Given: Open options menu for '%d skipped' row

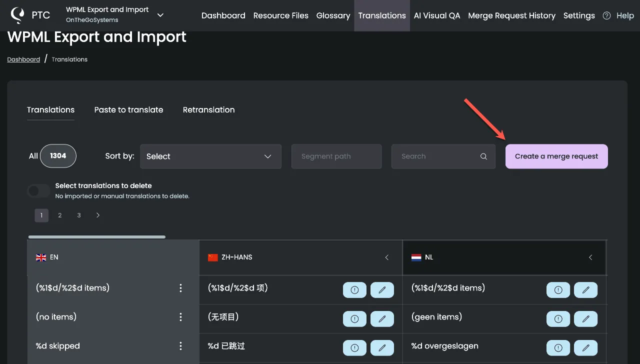Looking at the screenshot, I should tap(180, 346).
